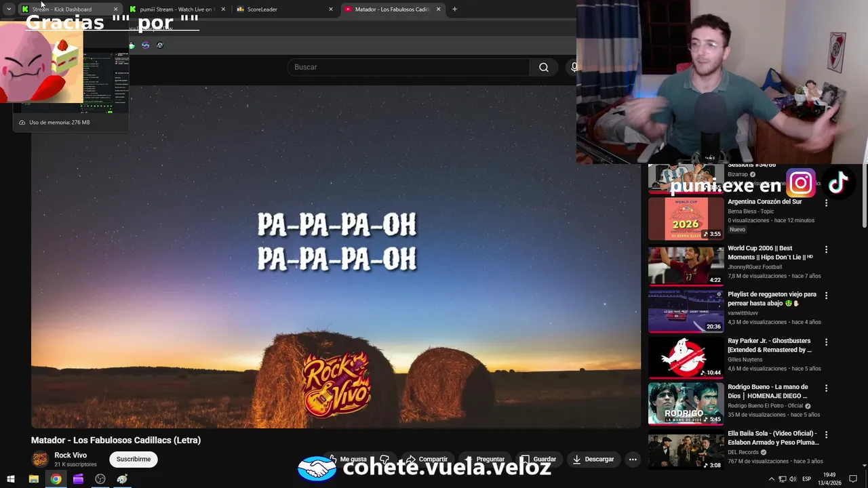Open menu for Ray Parker Jr. Ghostbusters

click(x=826, y=342)
